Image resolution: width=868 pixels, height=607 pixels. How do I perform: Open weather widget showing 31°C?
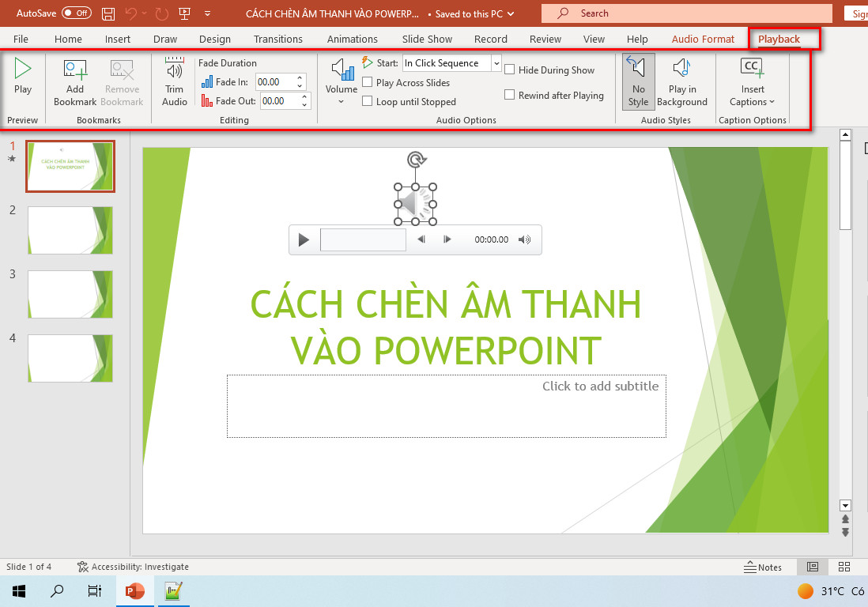(830, 591)
